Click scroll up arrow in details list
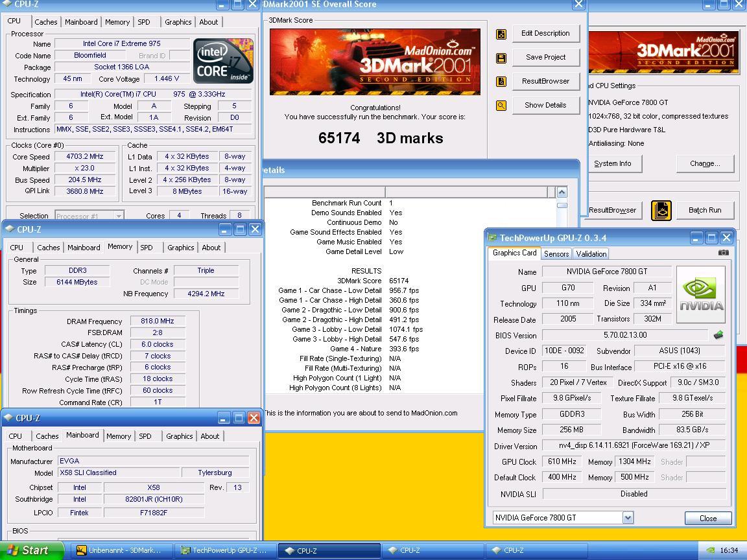 pos(562,192)
